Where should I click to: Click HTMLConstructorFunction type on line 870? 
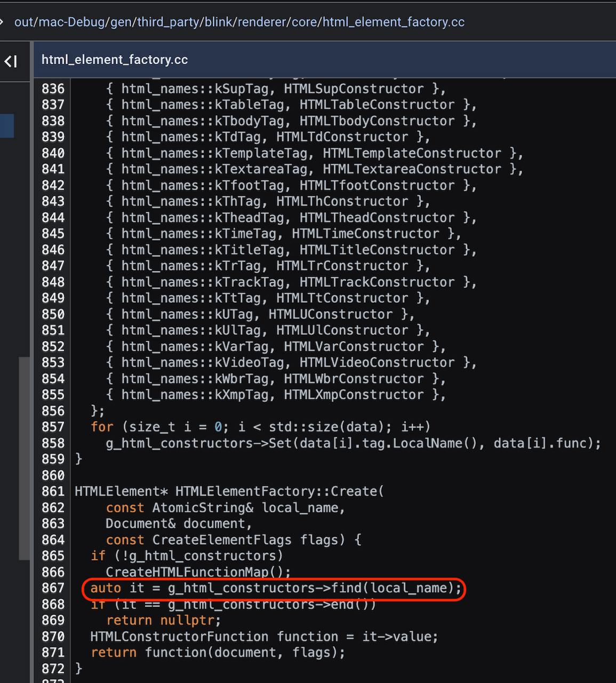tap(179, 637)
